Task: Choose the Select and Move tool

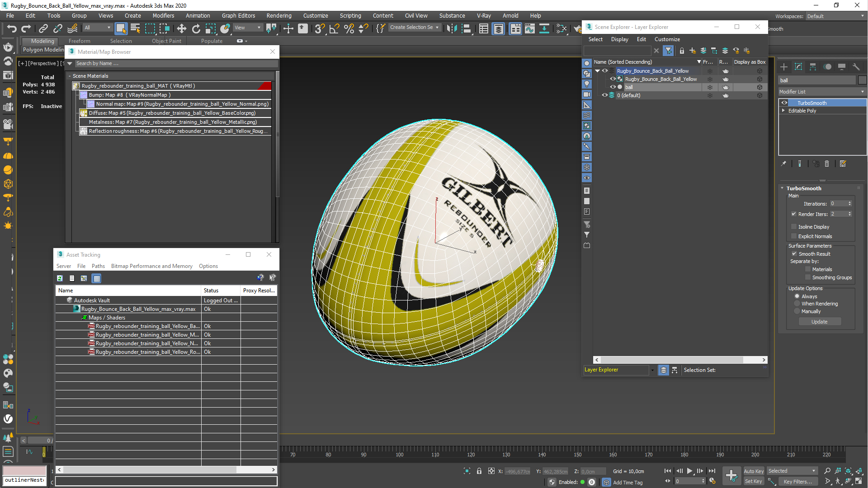Action: click(181, 28)
